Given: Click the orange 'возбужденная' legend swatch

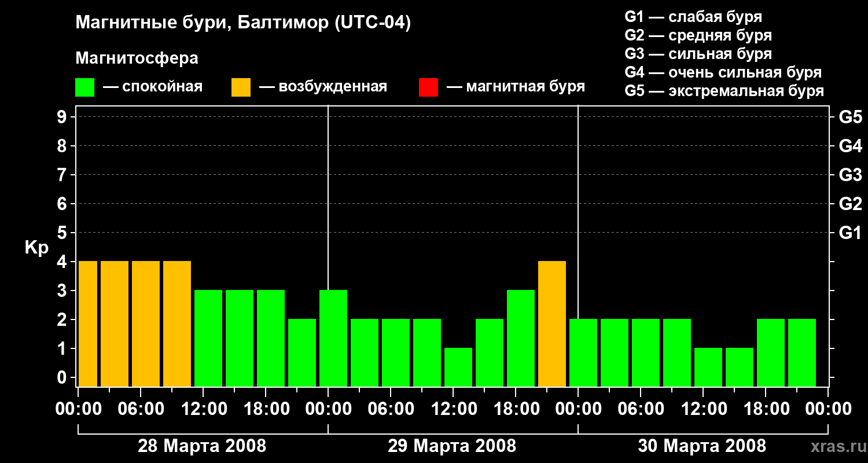Looking at the screenshot, I should (241, 87).
